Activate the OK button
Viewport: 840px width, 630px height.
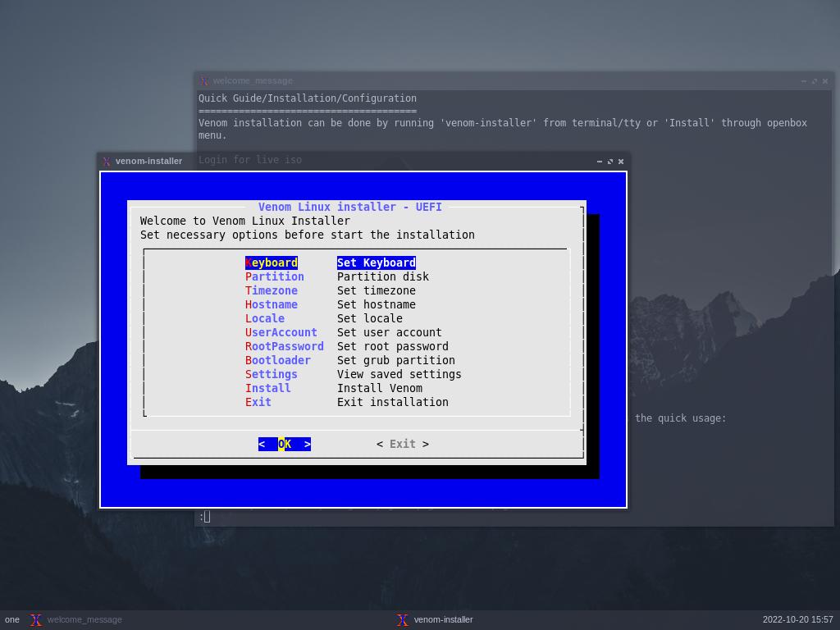pyautogui.click(x=285, y=444)
